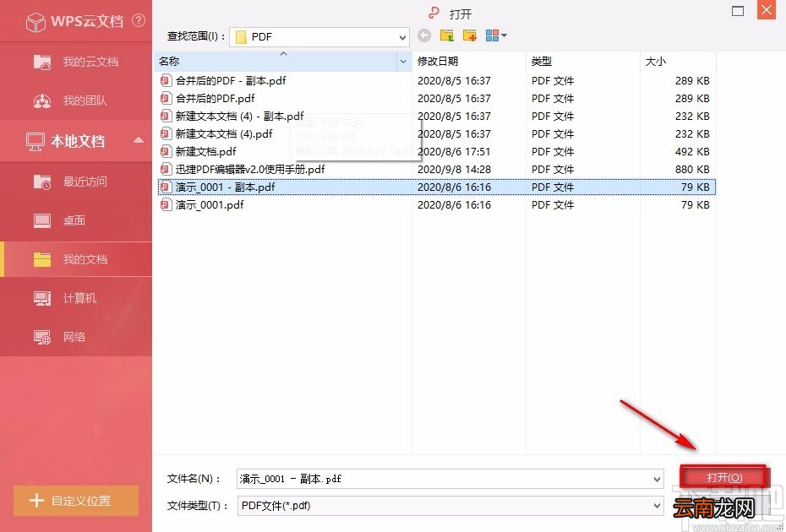The width and height of the screenshot is (786, 532).
Task: Select 我的文档 in the sidebar
Action: pos(76,259)
